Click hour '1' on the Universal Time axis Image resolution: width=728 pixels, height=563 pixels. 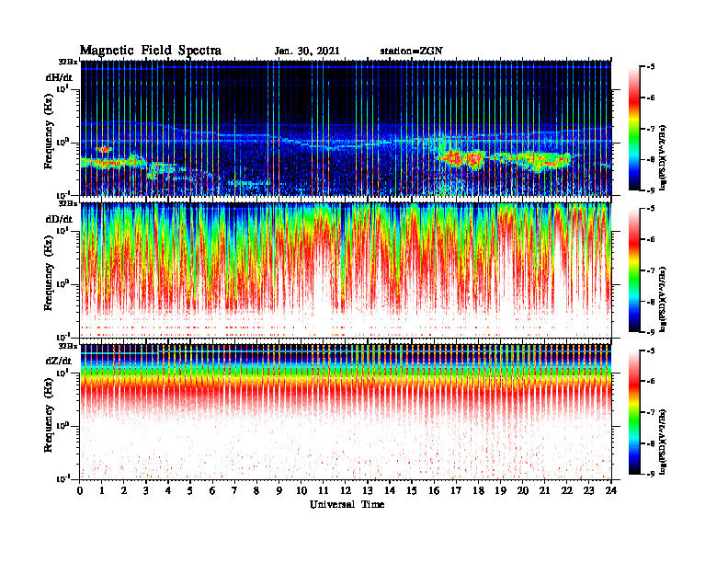pos(102,490)
